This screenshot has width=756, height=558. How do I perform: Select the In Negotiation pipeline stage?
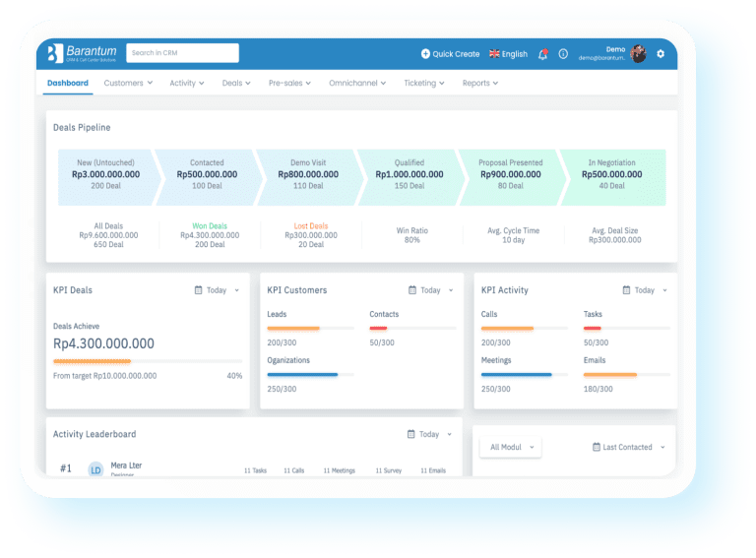pyautogui.click(x=612, y=177)
